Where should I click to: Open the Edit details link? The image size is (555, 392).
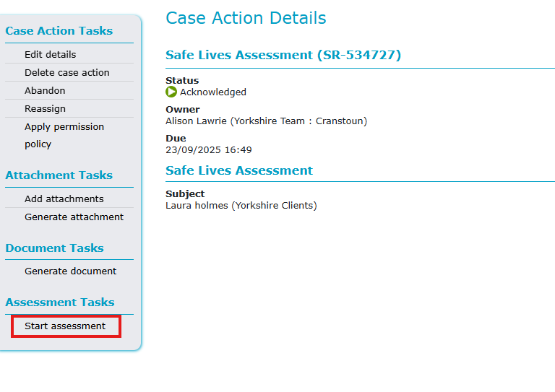[x=50, y=54]
